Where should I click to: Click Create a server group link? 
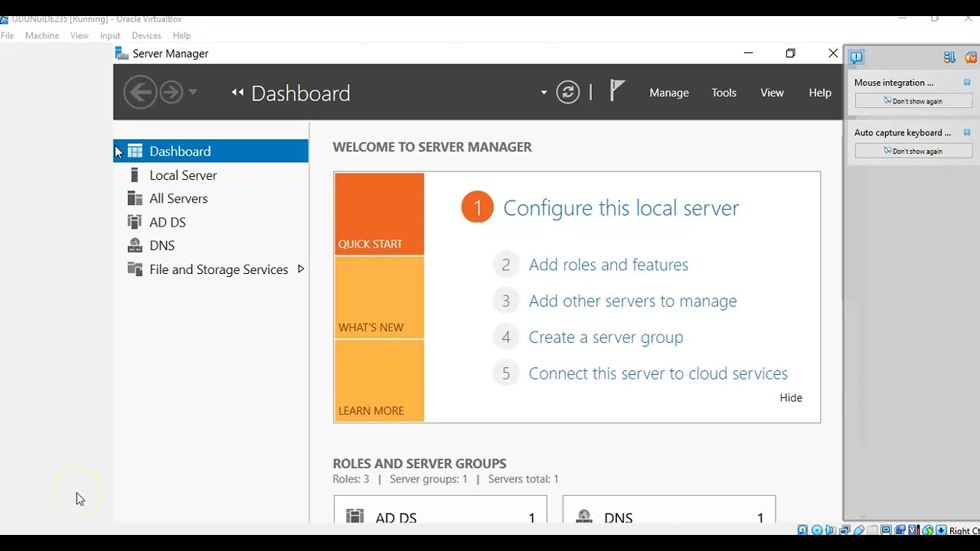[606, 337]
